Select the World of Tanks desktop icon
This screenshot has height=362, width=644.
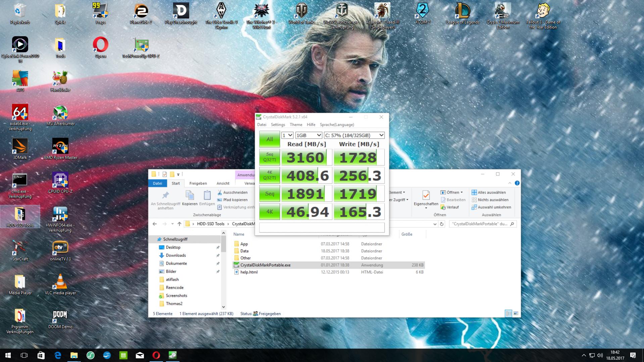301,13
